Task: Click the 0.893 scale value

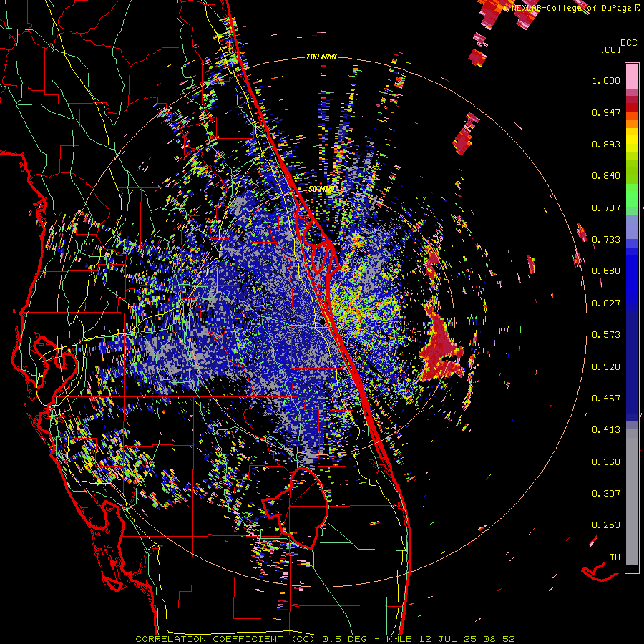Action: pyautogui.click(x=606, y=144)
